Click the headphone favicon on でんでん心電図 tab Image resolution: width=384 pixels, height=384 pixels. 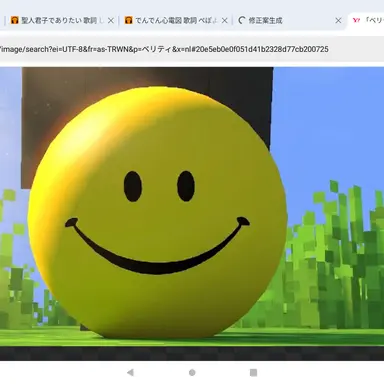point(128,21)
